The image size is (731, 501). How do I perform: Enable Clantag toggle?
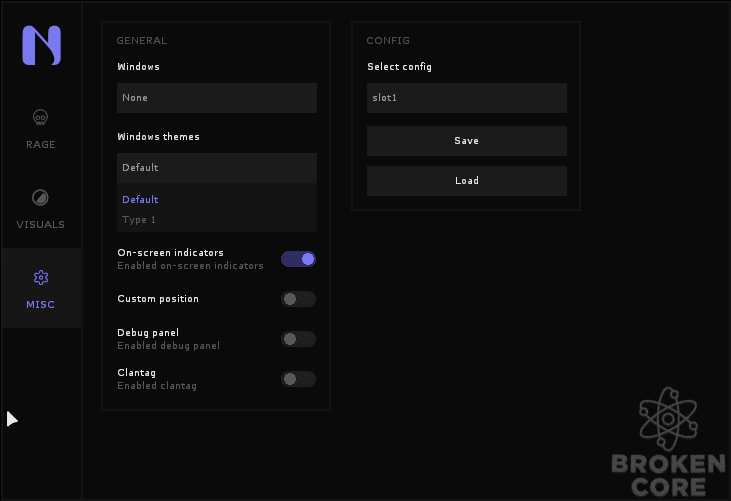(298, 379)
